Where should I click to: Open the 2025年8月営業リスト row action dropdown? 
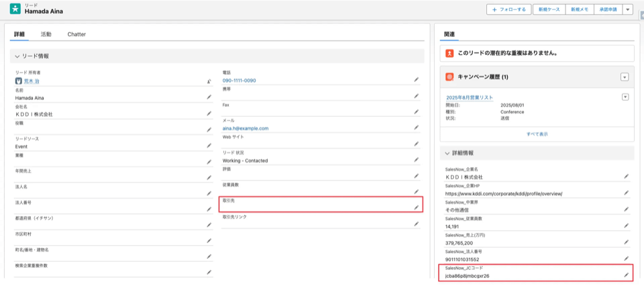tap(625, 97)
